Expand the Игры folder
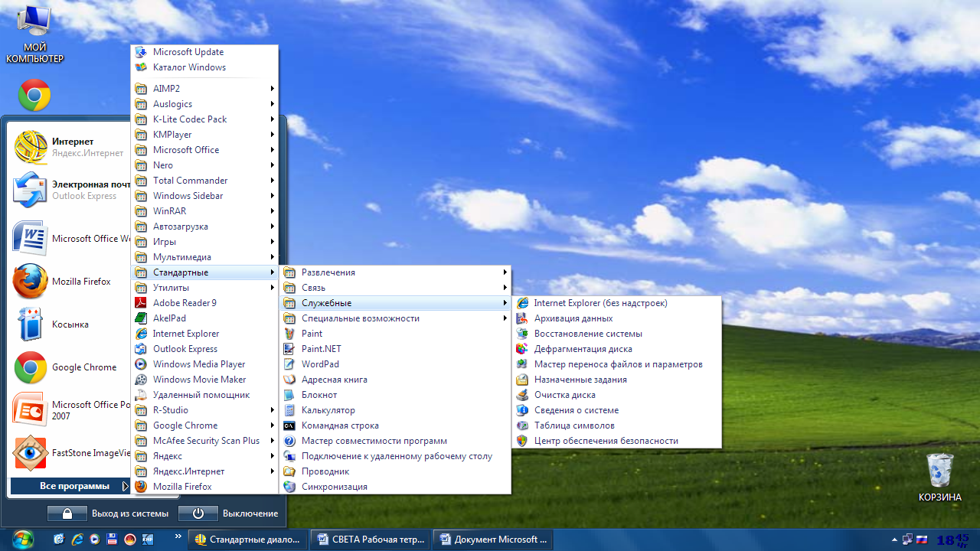980x551 pixels. (x=204, y=242)
